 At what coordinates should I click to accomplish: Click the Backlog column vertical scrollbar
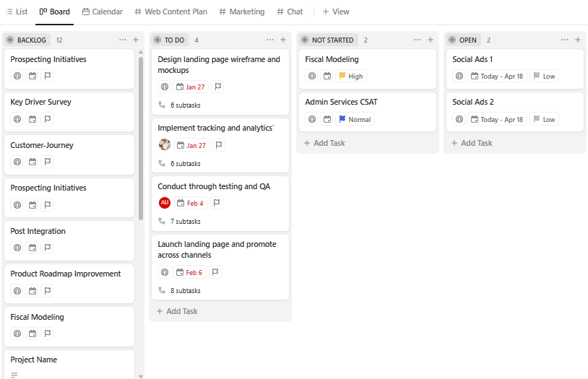pos(141,138)
